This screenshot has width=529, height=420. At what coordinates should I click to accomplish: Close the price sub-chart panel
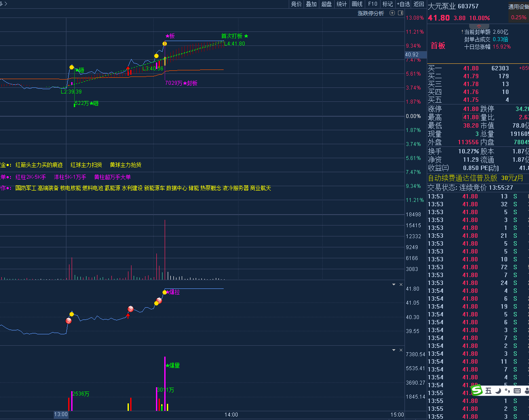click(401, 285)
